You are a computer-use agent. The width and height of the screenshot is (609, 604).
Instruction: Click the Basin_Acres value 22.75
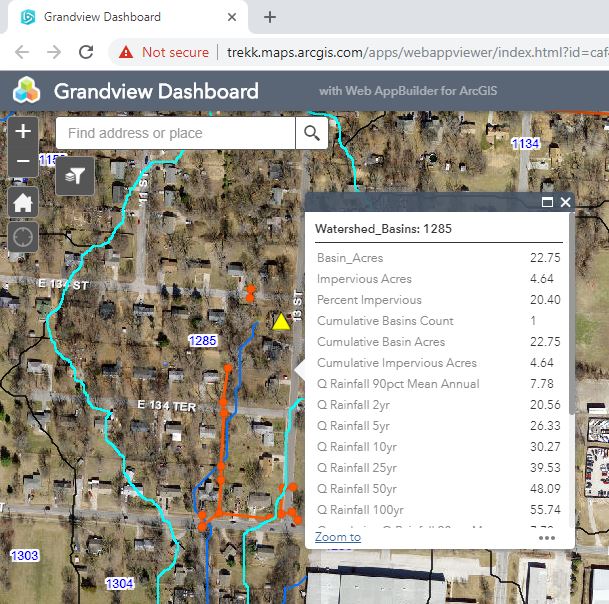[x=545, y=258]
